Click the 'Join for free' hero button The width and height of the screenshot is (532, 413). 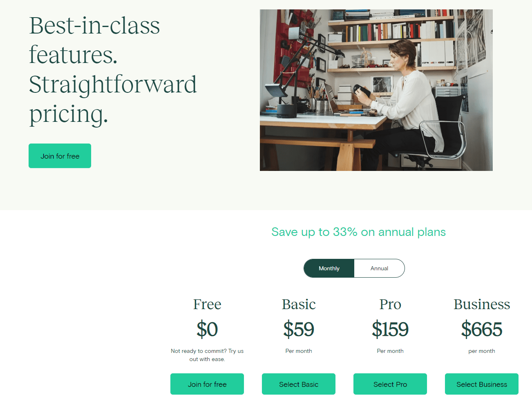[x=60, y=156]
